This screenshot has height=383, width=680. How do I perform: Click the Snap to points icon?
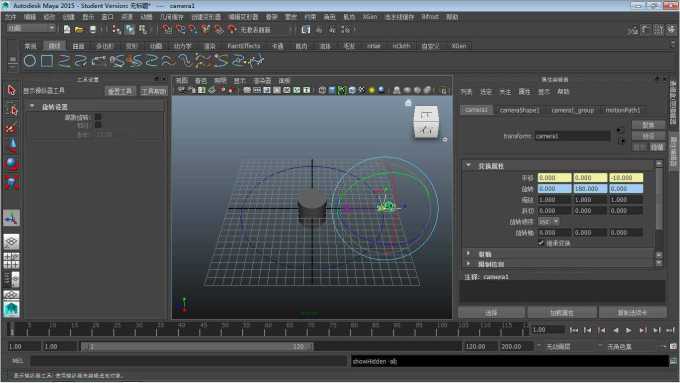point(193,29)
